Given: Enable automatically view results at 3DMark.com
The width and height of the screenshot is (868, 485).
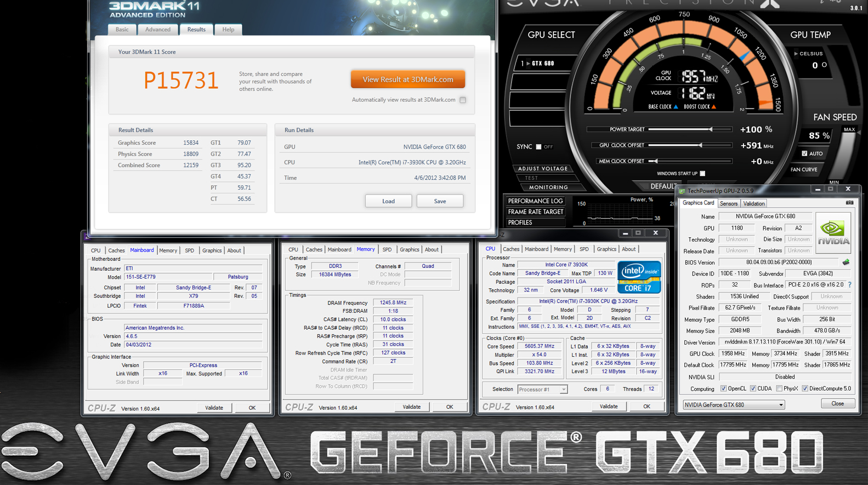Looking at the screenshot, I should (463, 100).
